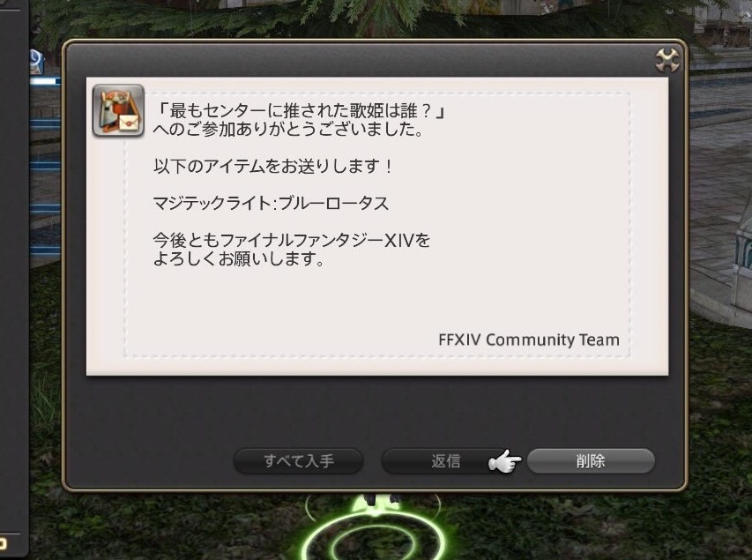This screenshot has width=752, height=560.
Task: Select the bottommost blue list bar on the left
Action: coord(45,251)
